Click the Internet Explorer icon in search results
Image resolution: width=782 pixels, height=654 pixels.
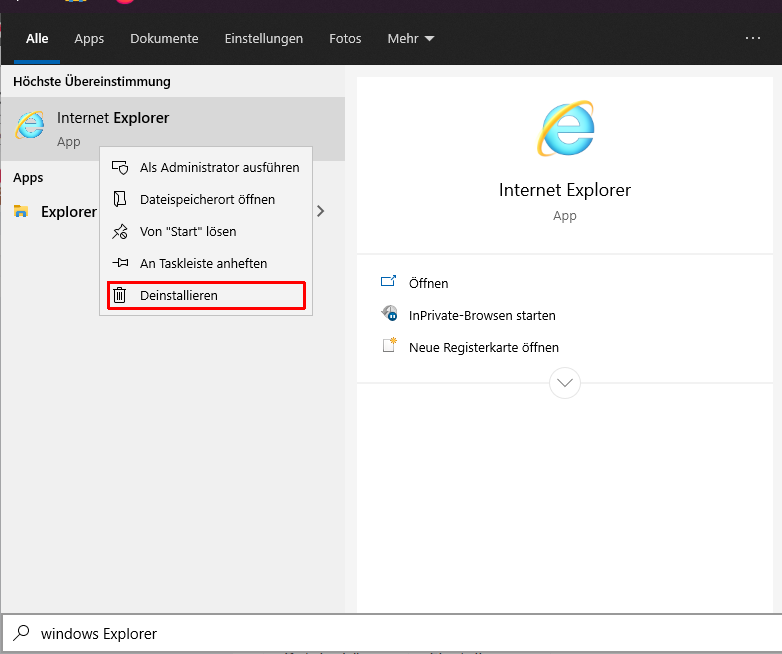pyautogui.click(x=30, y=125)
